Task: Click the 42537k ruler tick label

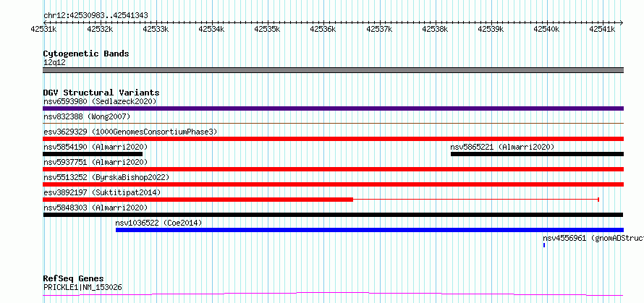Action: click(378, 29)
